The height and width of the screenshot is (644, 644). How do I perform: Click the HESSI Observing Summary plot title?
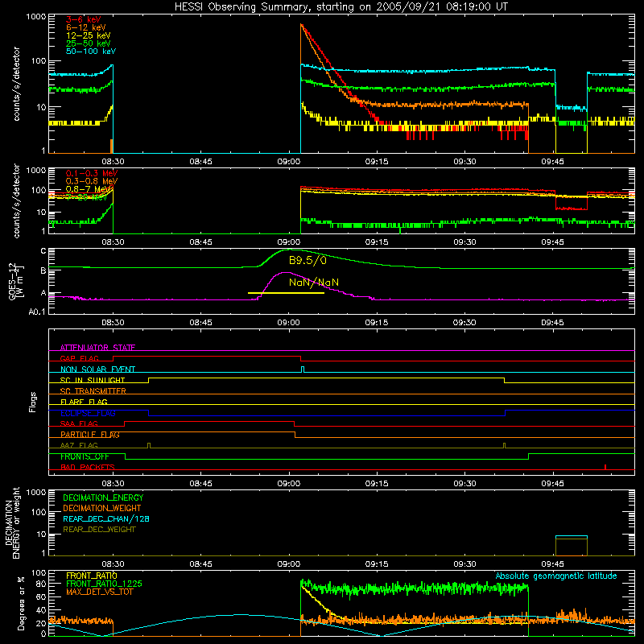coord(341,7)
